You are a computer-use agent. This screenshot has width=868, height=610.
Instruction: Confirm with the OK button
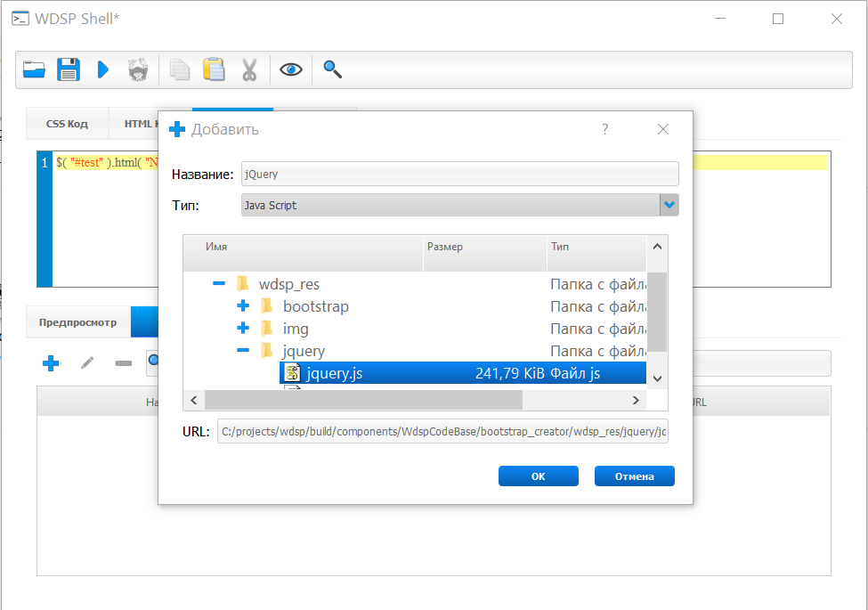[538, 476]
